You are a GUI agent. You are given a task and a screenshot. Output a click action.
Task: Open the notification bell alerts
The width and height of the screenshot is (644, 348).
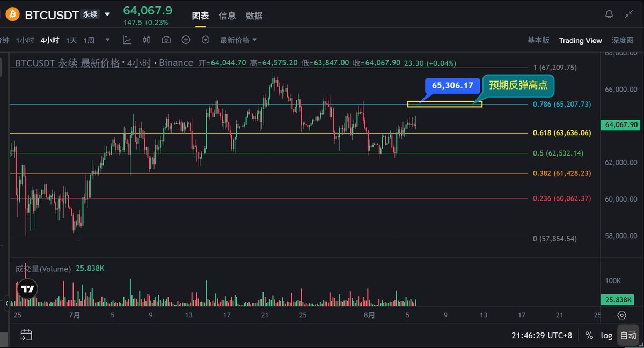coord(609,14)
